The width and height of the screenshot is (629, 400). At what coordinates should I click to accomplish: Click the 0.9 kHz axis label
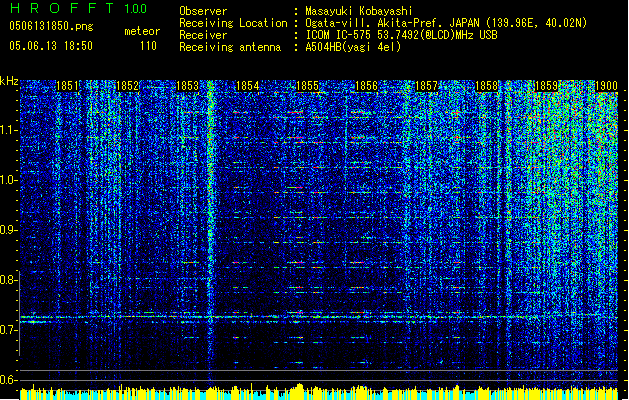click(x=8, y=230)
